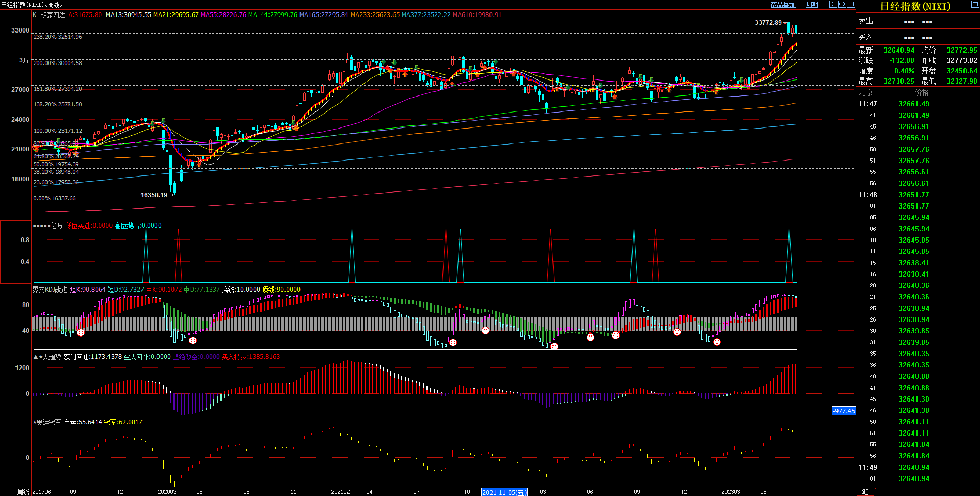Toggle the split panel layout icon
Viewport: 980px width, 496px height.
pos(850,4)
